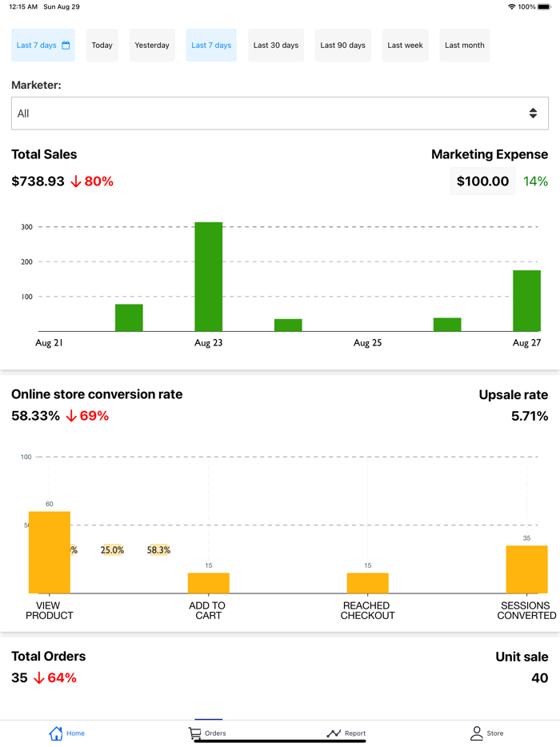Tap the Online store conversion rate heading
This screenshot has width=560, height=747.
click(97, 394)
